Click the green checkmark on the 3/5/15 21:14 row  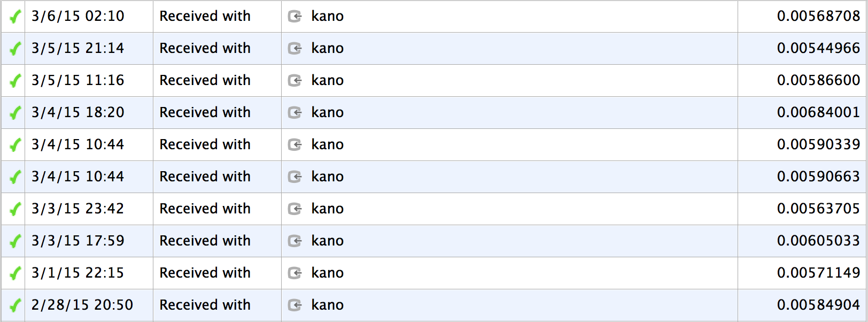click(x=15, y=49)
